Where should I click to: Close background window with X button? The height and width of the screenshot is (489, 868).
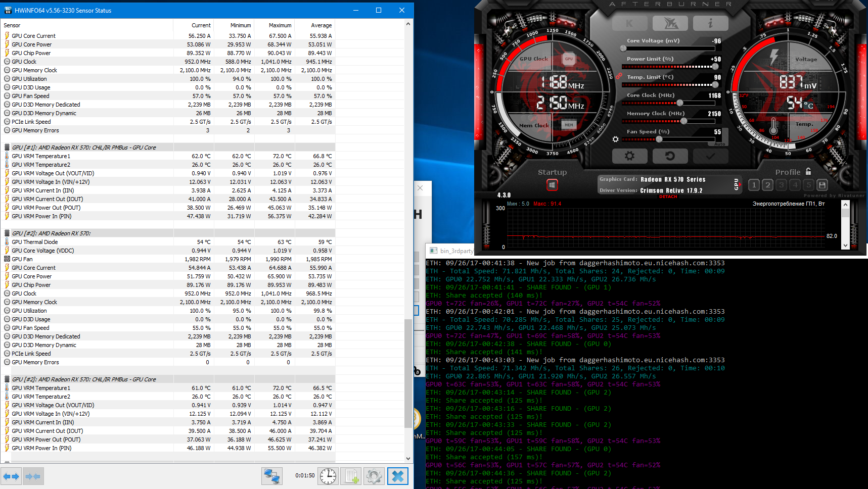(420, 188)
